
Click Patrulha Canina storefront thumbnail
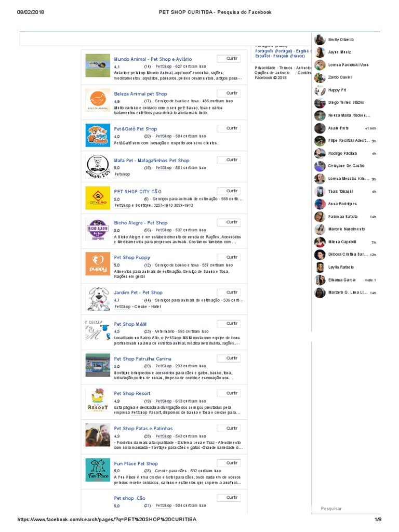pyautogui.click(x=98, y=365)
